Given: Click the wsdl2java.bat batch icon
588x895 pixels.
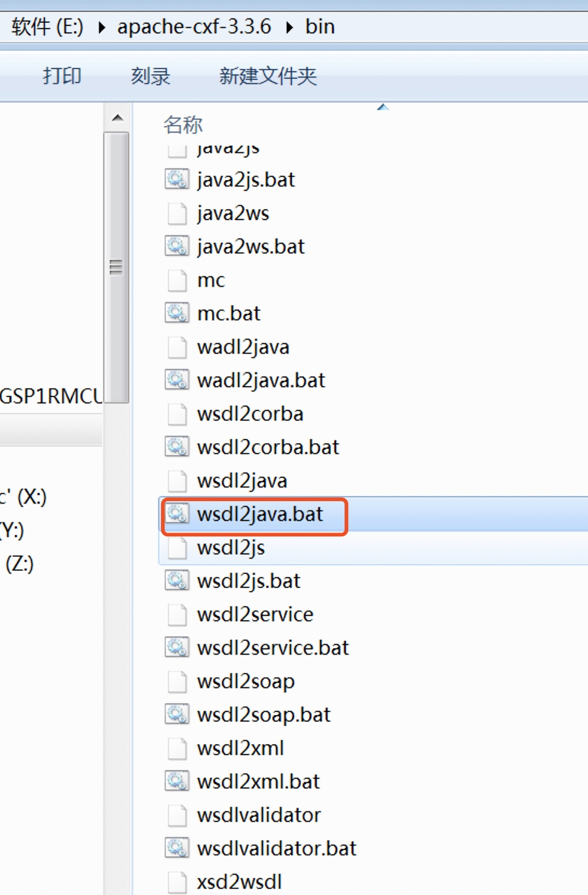Looking at the screenshot, I should pos(177,514).
